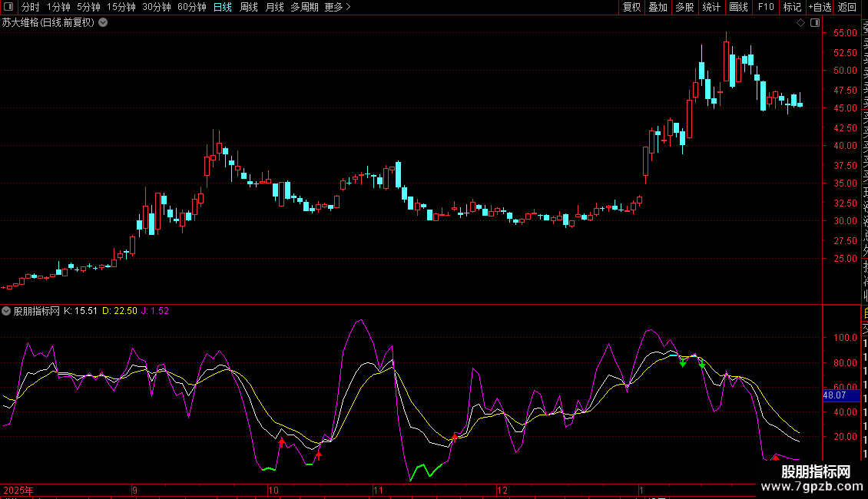Click 返回 to go back
The image size is (868, 499).
(847, 7)
